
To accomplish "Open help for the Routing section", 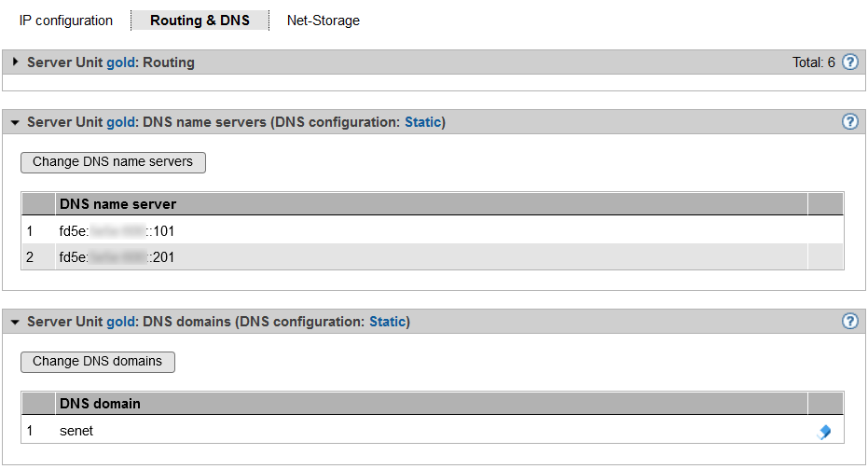I will [849, 62].
